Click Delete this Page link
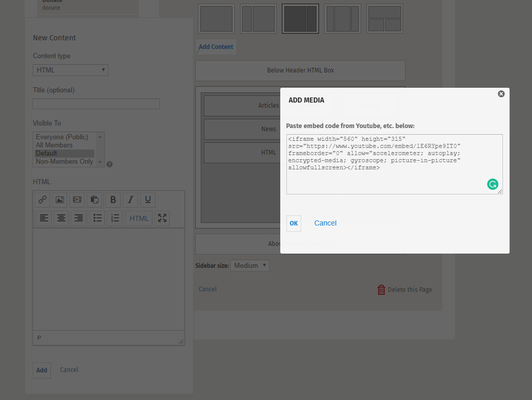 pos(410,290)
